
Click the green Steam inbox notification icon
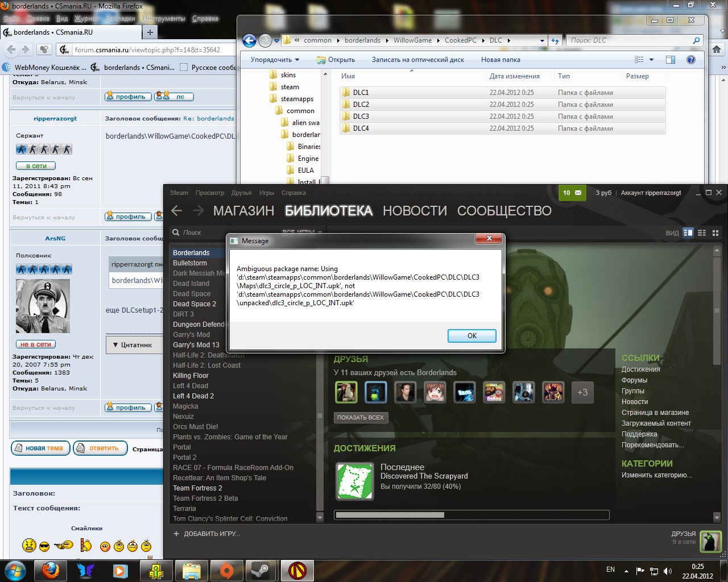pos(572,193)
